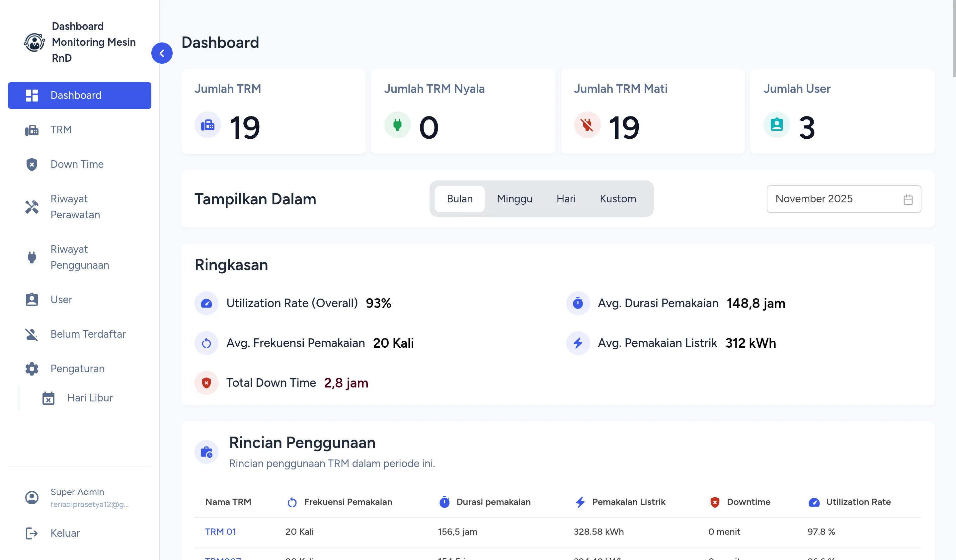Image resolution: width=956 pixels, height=560 pixels.
Task: Open Riwayat Penggunaan page
Action: tap(79, 257)
